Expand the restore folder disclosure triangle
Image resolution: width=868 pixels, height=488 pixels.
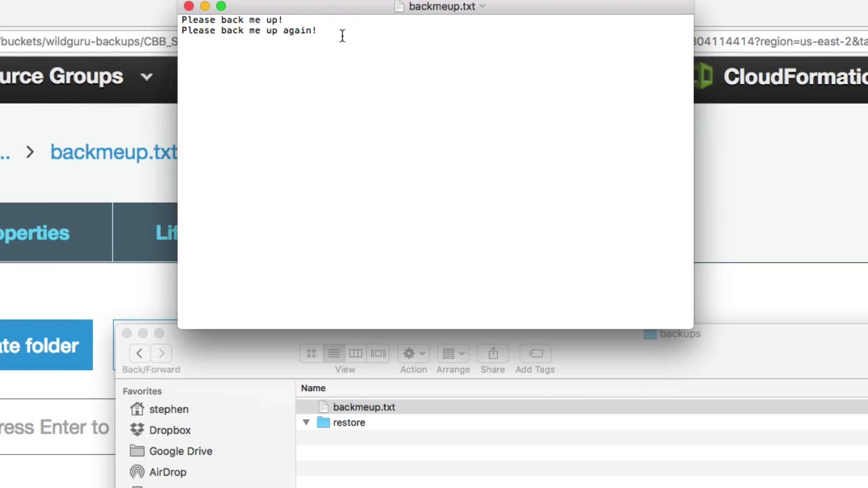coord(306,423)
